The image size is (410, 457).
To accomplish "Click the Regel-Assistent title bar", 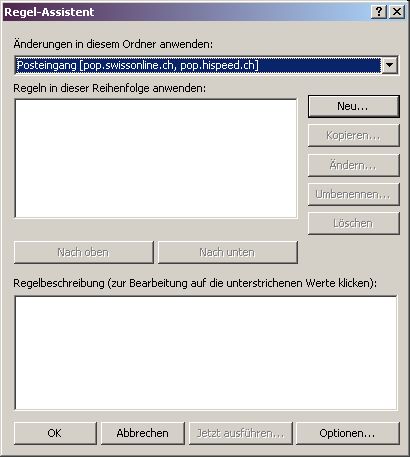I will (x=187, y=12).
